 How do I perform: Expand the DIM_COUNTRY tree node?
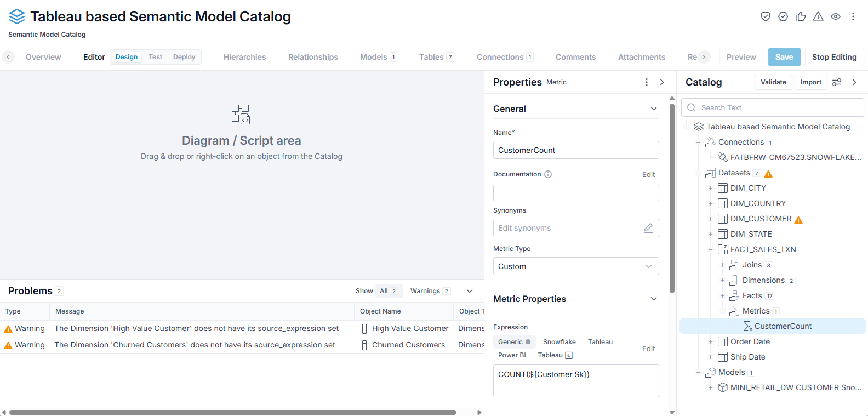[710, 203]
